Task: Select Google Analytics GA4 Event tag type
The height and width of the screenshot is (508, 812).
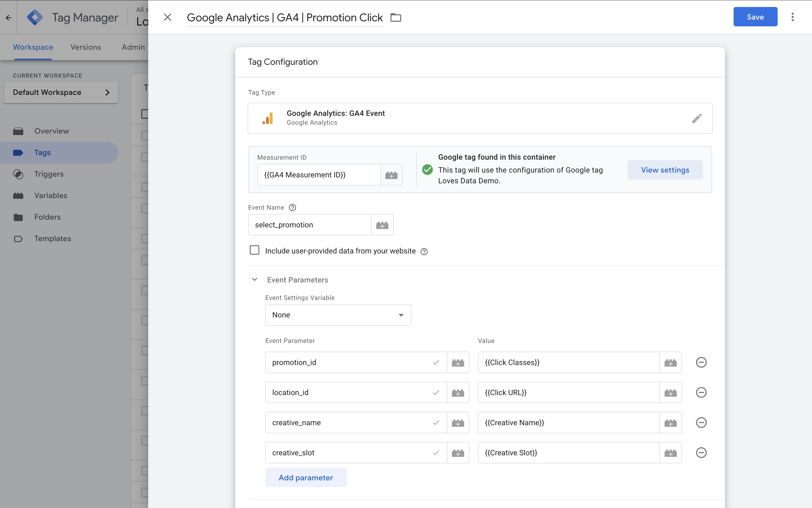Action: tap(480, 118)
